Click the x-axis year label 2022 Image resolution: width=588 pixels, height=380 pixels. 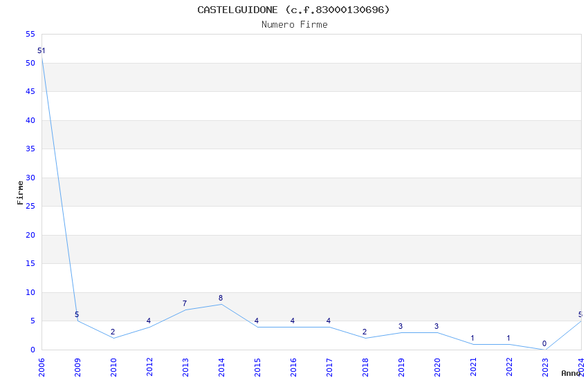[510, 368]
